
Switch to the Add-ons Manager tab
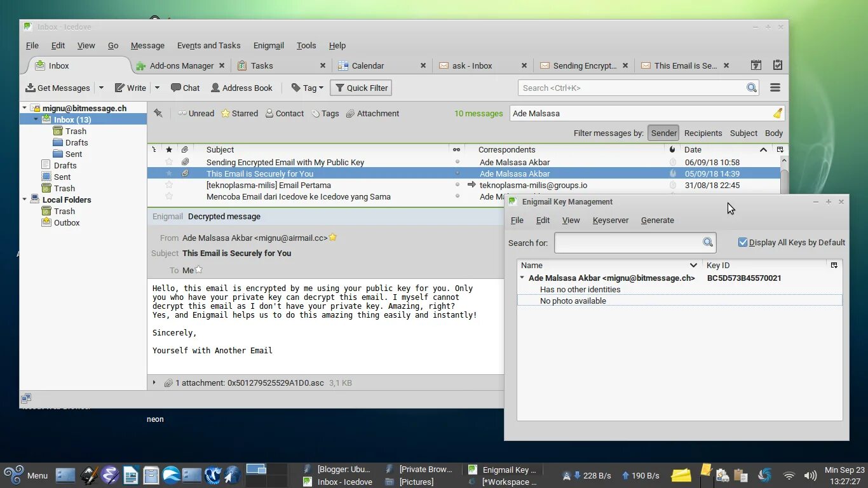(180, 65)
